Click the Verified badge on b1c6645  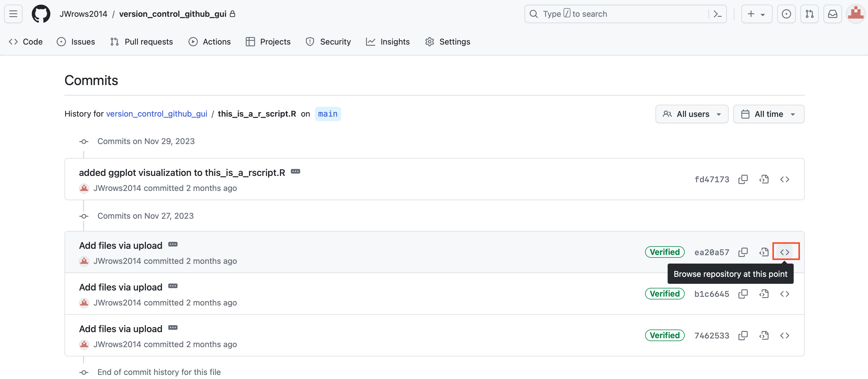[664, 294]
